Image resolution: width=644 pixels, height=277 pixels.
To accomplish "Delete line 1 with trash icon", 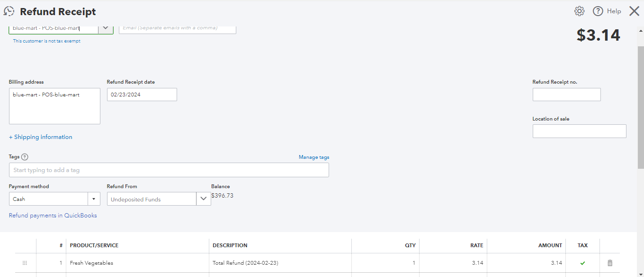I will (x=610, y=263).
